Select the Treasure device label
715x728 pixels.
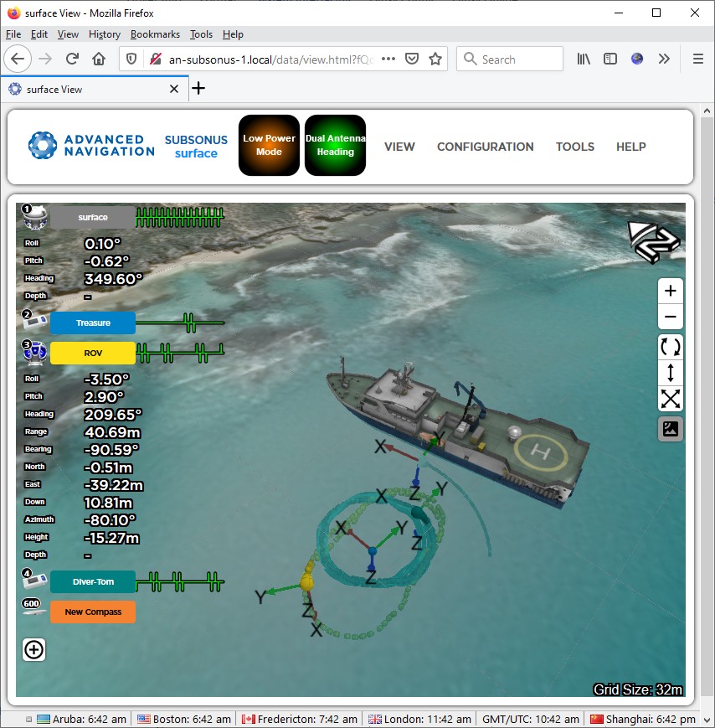coord(93,323)
